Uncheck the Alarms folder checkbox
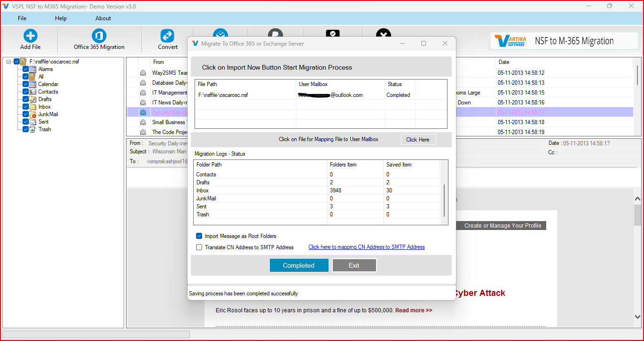Viewport: 644px width, 341px height. point(26,69)
